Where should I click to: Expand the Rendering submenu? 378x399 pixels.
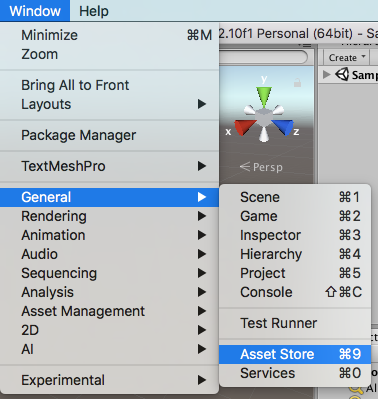click(109, 216)
